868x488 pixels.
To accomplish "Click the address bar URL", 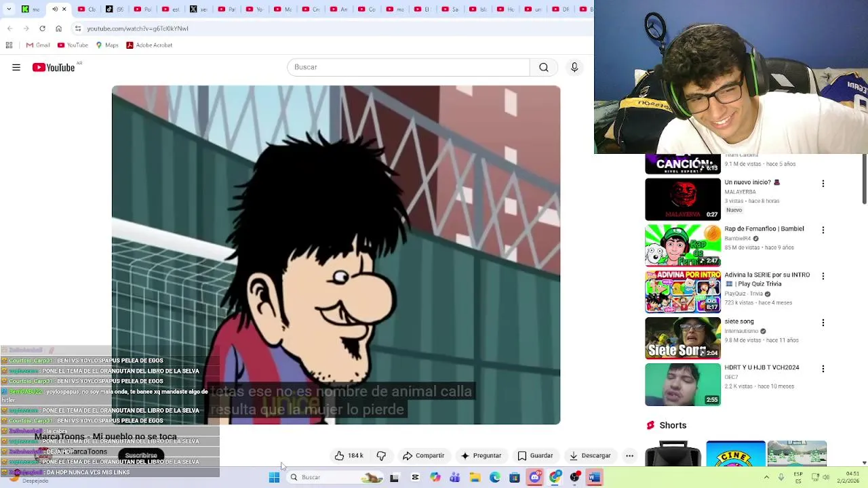I will point(138,28).
